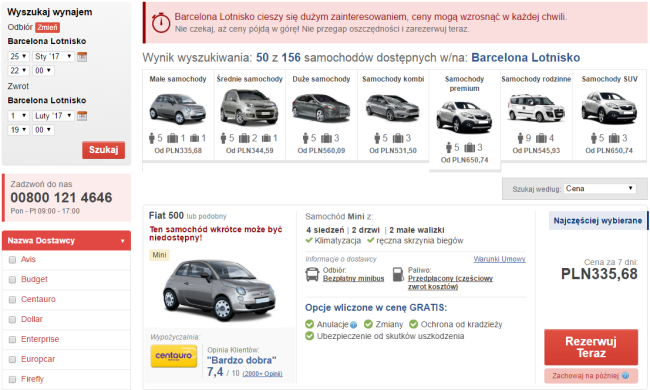
Task: Click the red Szukaj search button
Action: [x=103, y=150]
